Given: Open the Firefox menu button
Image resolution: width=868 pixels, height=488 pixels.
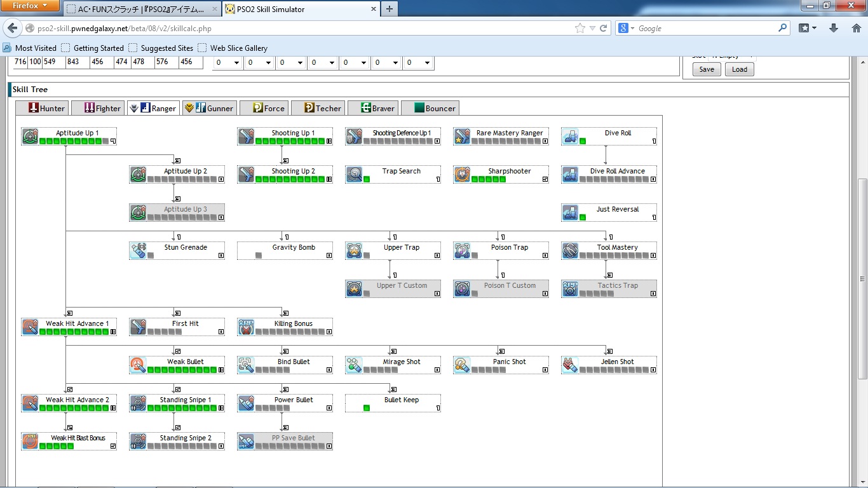Looking at the screenshot, I should point(30,6).
